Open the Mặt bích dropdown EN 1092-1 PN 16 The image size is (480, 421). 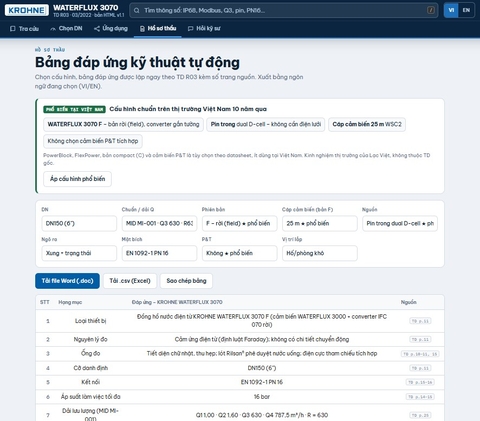pos(159,253)
